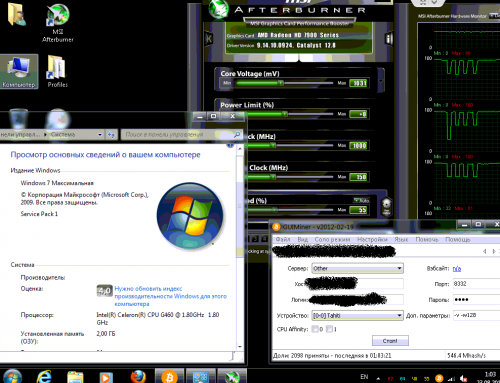Click the Core Voltage slider handle

tap(281, 83)
